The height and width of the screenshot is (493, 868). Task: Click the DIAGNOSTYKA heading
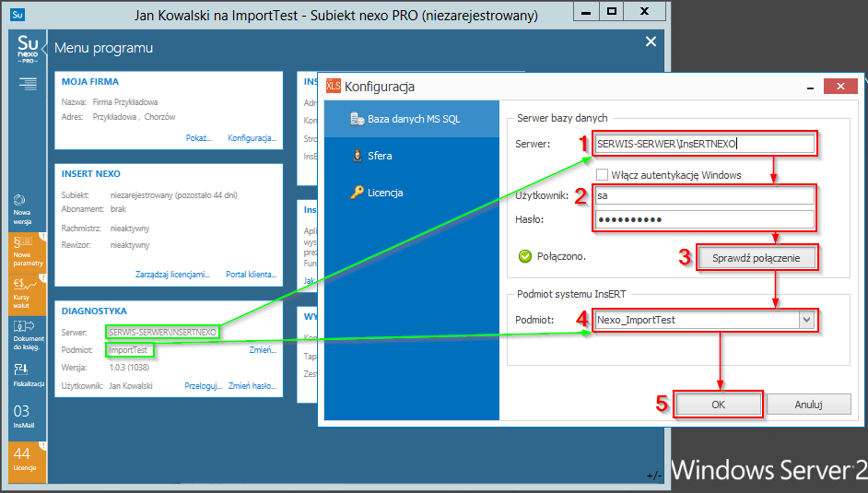pos(94,311)
